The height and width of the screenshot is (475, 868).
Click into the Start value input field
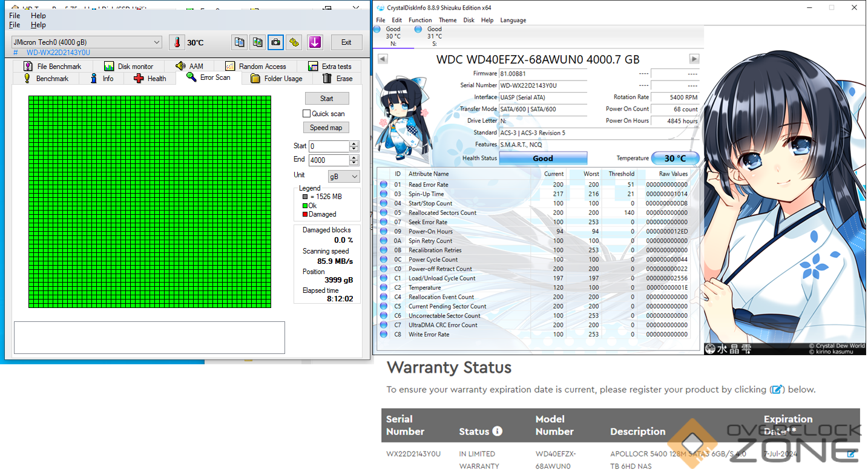coord(329,146)
